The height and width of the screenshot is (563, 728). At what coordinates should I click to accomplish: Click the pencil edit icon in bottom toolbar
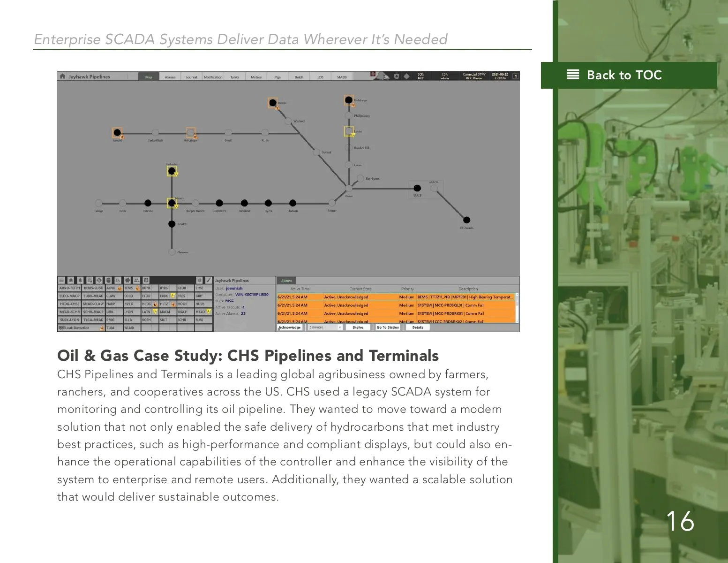[x=209, y=280]
